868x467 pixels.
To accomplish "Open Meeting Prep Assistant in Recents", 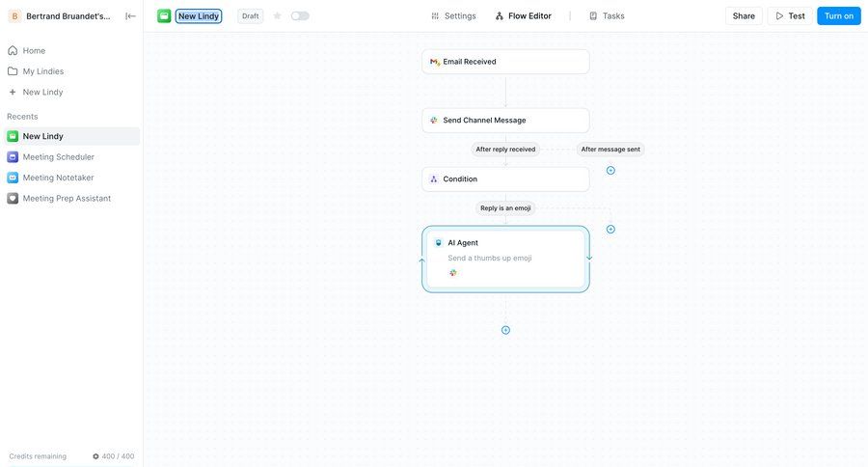I will (71, 199).
